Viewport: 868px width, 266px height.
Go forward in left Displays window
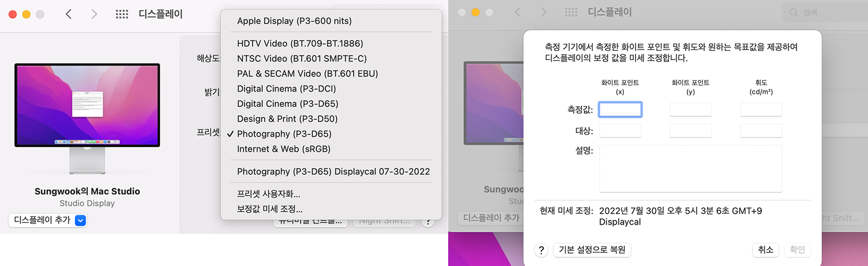tap(94, 14)
